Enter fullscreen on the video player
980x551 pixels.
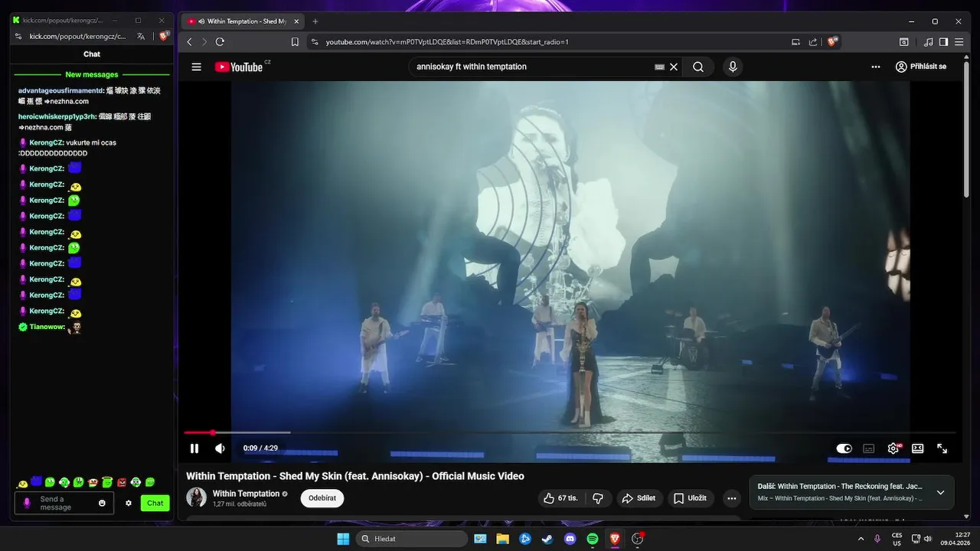(x=942, y=448)
